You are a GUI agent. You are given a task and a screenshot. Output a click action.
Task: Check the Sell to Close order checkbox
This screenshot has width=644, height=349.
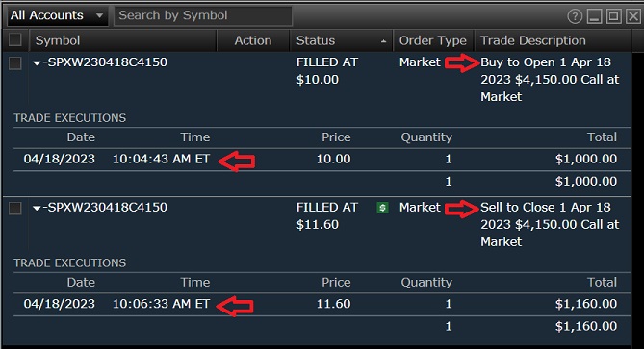15,208
